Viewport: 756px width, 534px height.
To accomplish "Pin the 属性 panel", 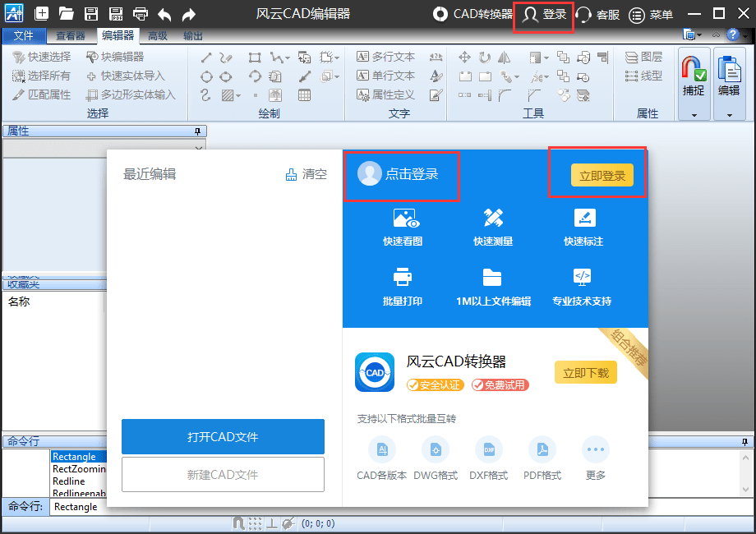I will click(x=197, y=131).
